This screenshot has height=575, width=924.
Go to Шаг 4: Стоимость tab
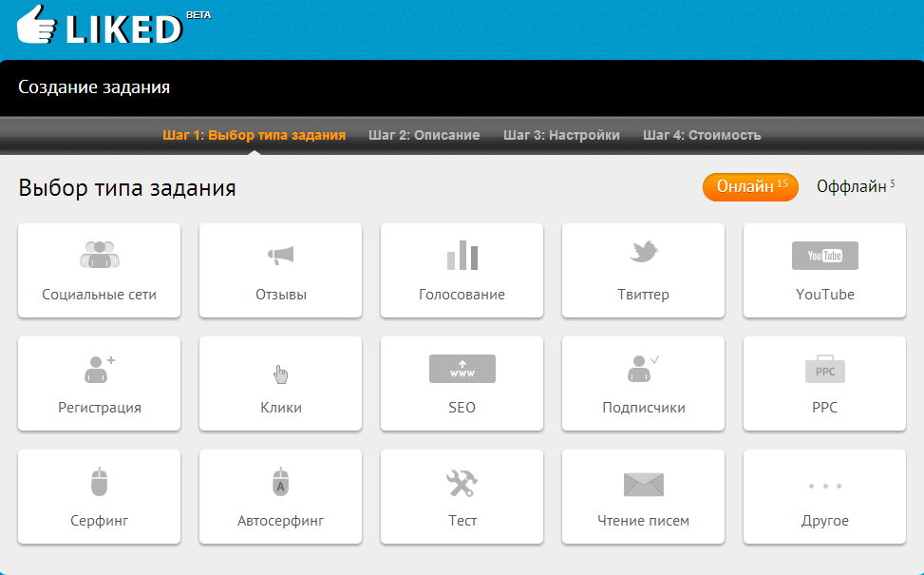(x=702, y=135)
